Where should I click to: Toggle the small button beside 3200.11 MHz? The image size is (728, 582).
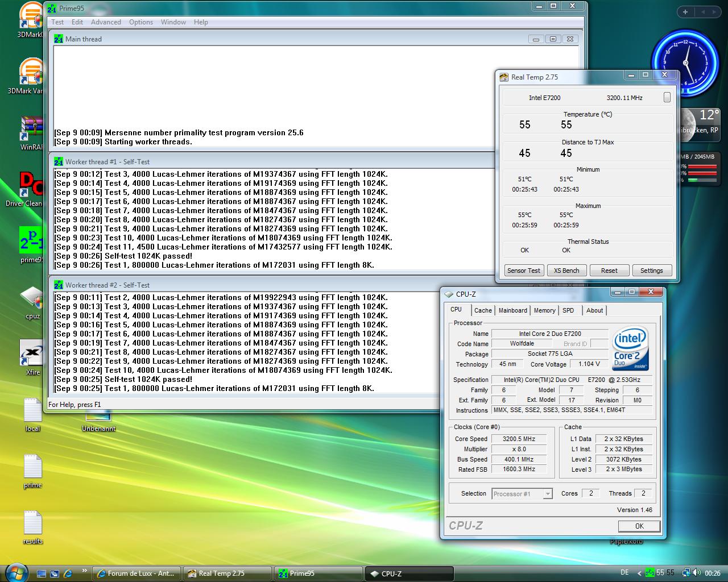click(x=667, y=97)
